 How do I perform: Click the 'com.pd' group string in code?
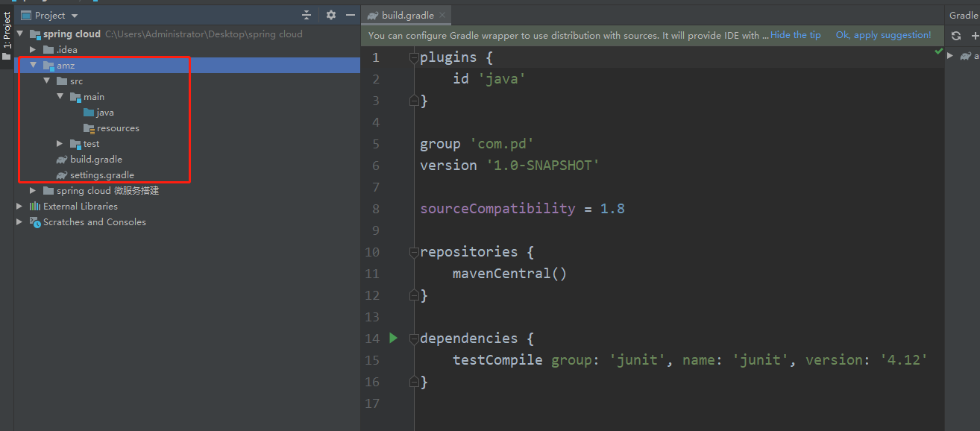point(500,144)
